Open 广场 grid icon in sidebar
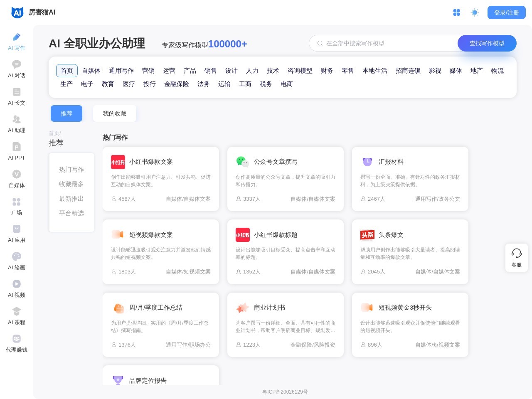Viewport: 532px width, 399px height. [x=17, y=202]
